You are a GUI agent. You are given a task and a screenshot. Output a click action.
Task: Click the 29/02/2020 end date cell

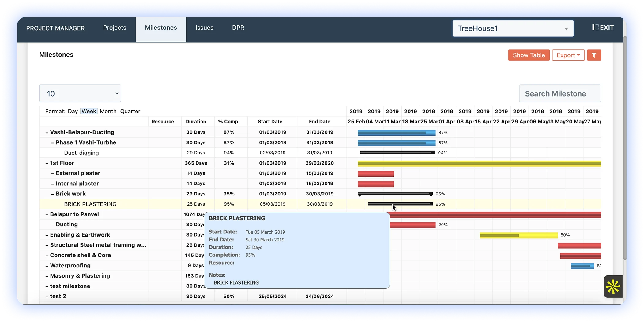pos(319,163)
